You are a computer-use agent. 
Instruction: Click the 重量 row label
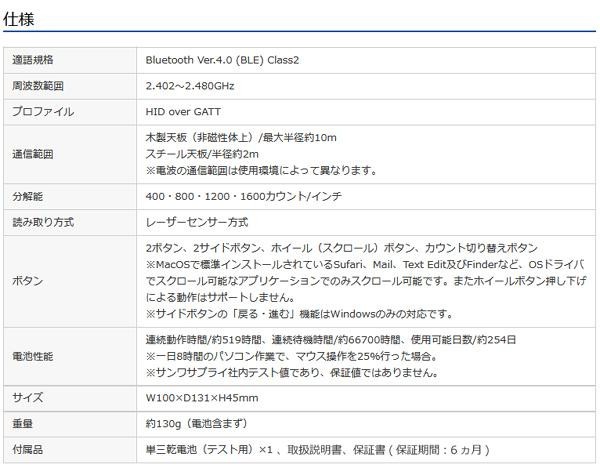(22, 423)
